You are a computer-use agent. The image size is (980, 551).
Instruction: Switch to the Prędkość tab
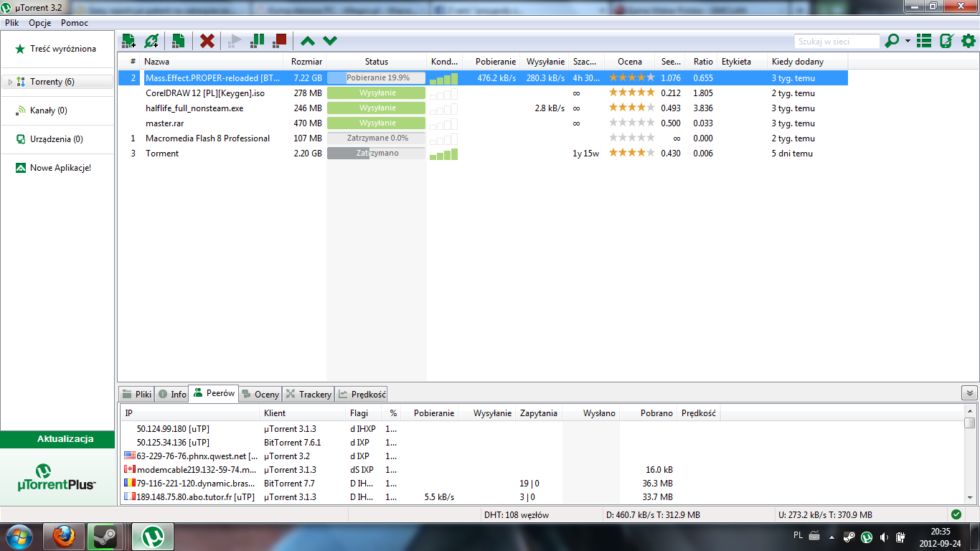[362, 394]
